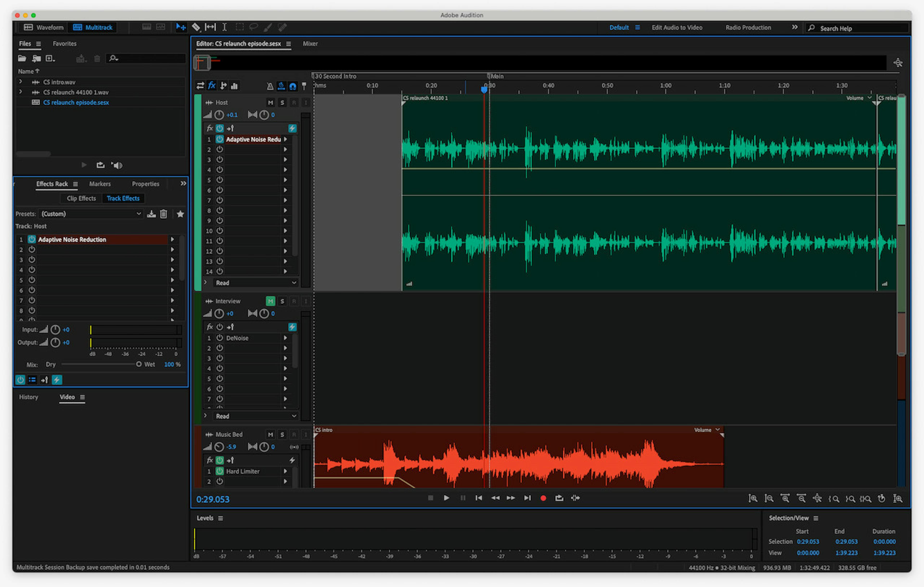Toggle Hard Limiter power on Music Bed
Screen dimensions: 924x587
click(219, 471)
